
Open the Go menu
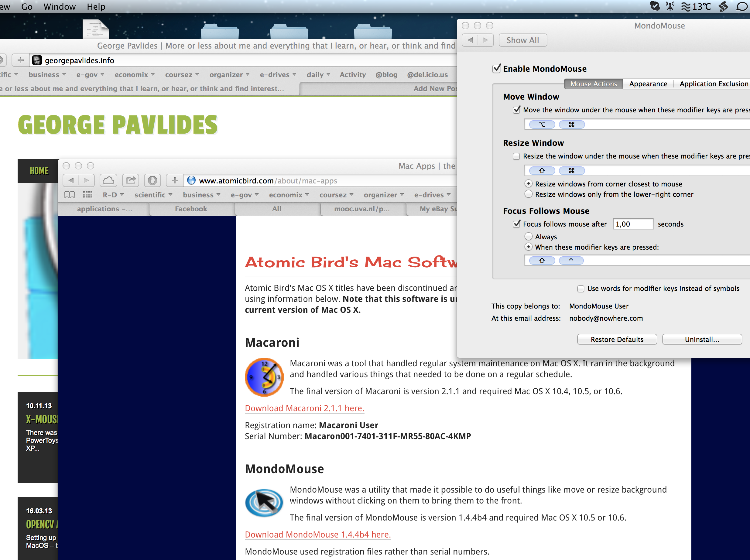tap(27, 6)
